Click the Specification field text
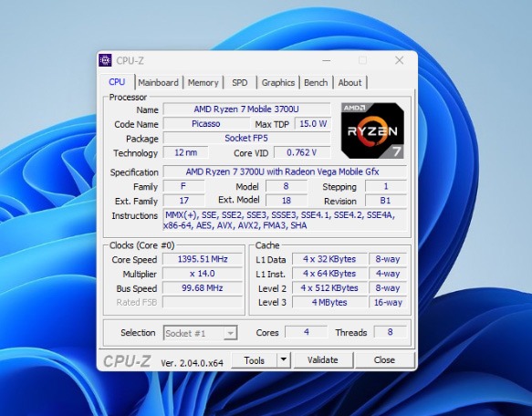Viewport: 532px width, 416px height. pos(285,172)
